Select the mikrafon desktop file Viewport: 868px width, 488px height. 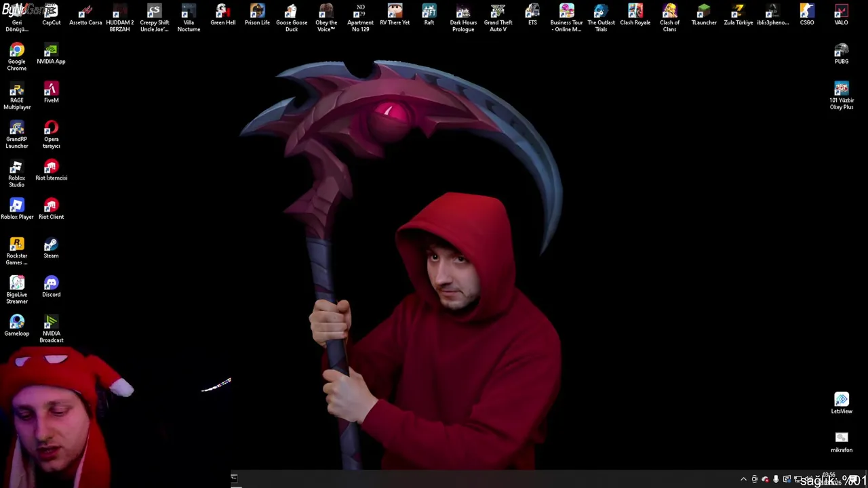pyautogui.click(x=842, y=442)
